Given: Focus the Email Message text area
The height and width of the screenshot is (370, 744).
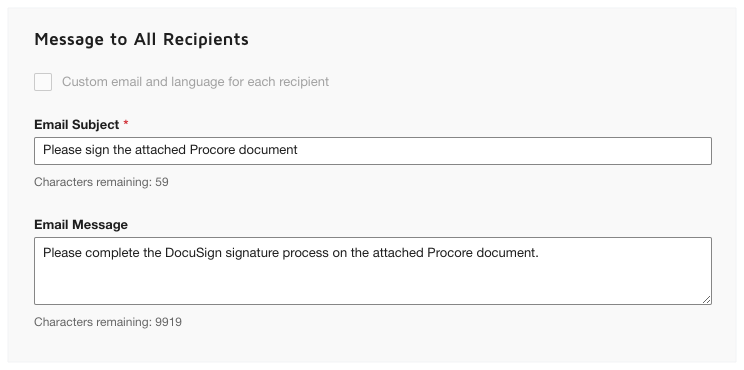Looking at the screenshot, I should pyautogui.click(x=372, y=271).
